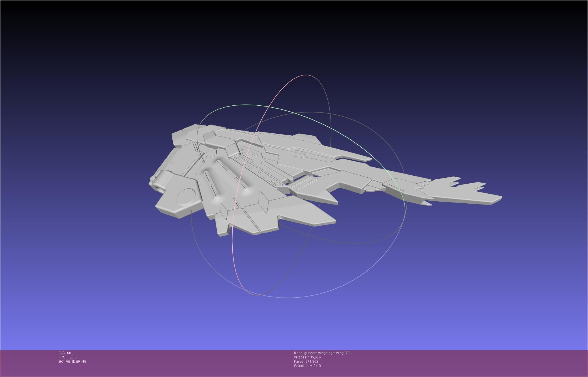Click the Vertices: 135,676 entry
Viewport: 588px width, 377px height.
coord(307,357)
